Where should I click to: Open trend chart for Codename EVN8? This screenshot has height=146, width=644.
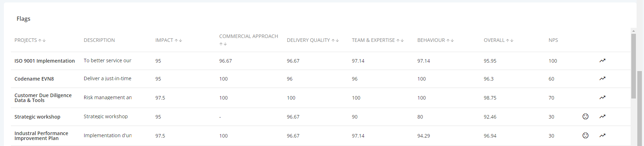click(x=602, y=78)
